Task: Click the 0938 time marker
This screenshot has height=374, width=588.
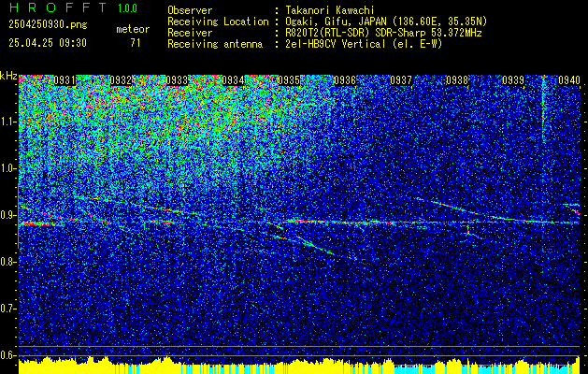Action: coord(457,80)
